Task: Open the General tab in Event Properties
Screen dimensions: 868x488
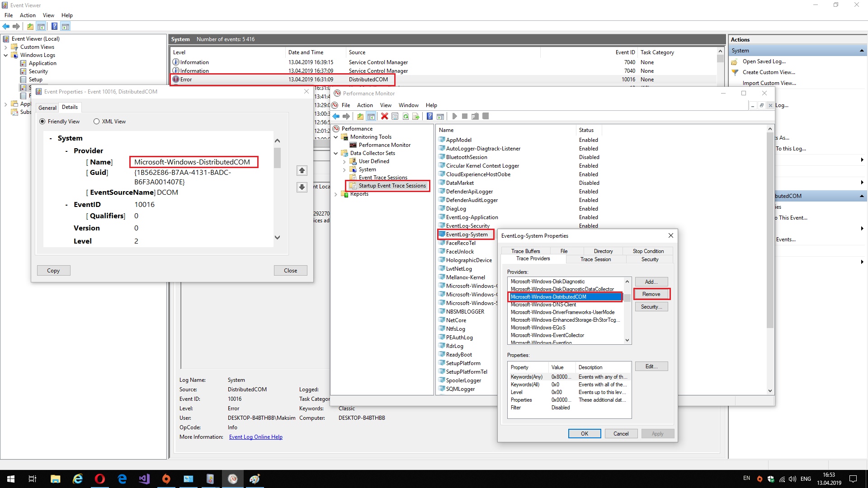Action: [47, 108]
